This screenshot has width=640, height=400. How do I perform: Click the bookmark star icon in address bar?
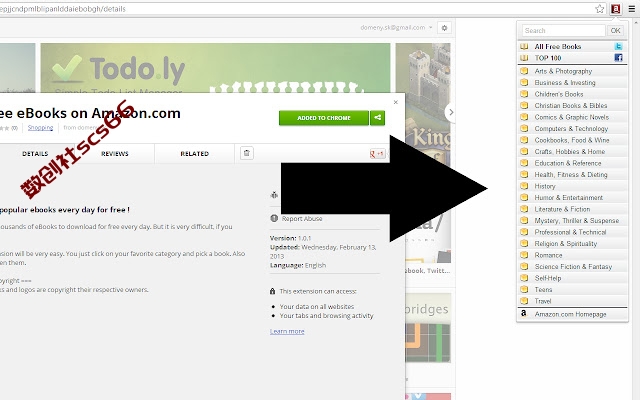coord(600,9)
